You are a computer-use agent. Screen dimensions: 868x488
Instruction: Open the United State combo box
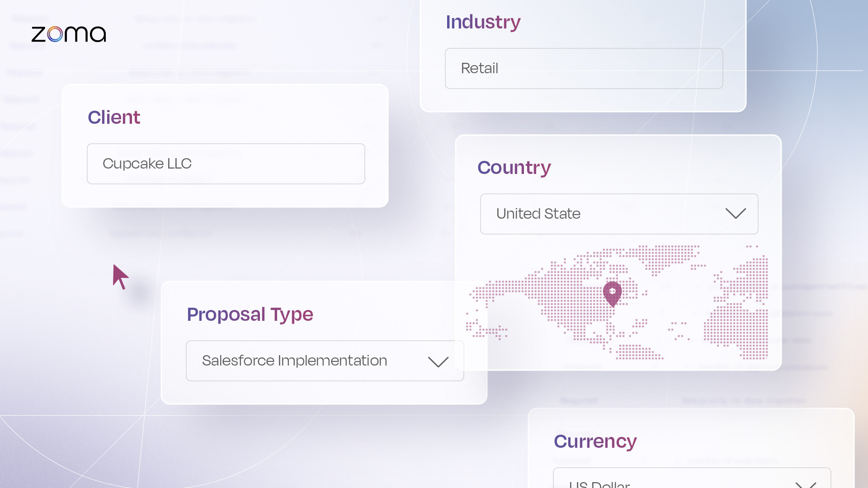(x=619, y=214)
